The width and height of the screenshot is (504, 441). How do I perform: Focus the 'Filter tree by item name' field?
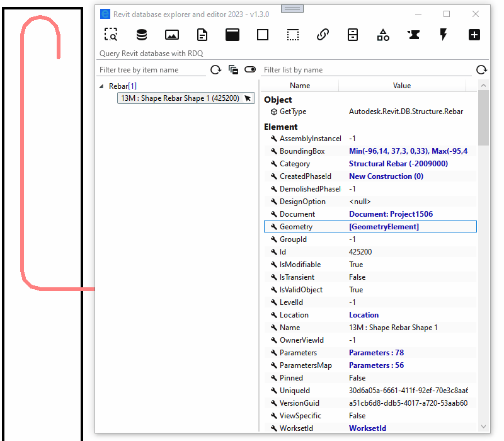click(x=151, y=70)
